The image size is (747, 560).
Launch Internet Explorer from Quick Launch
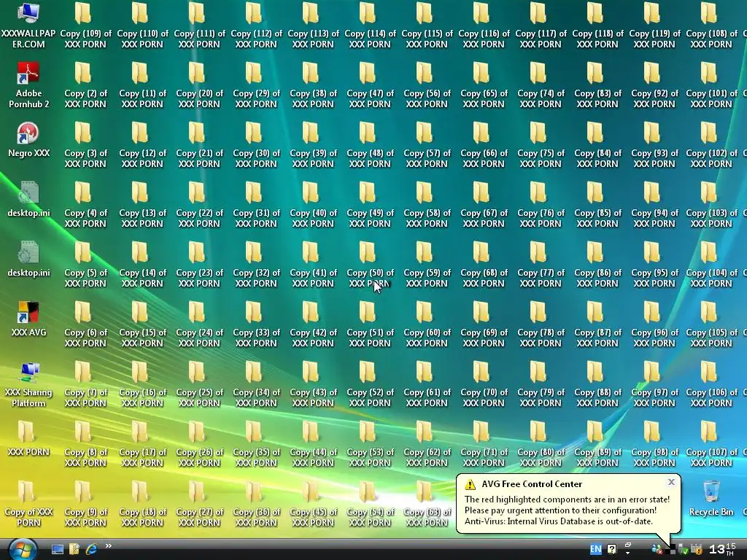coord(91,550)
